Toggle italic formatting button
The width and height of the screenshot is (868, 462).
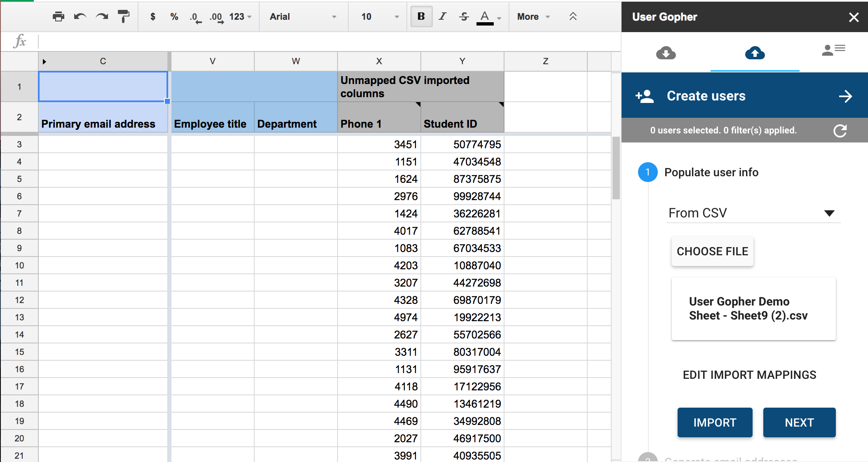click(x=442, y=16)
